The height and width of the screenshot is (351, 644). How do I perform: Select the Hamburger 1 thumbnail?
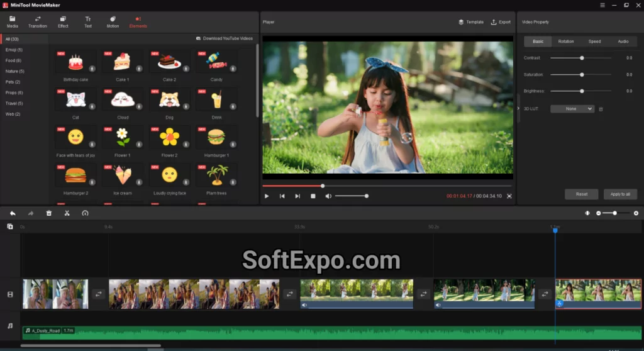(216, 137)
